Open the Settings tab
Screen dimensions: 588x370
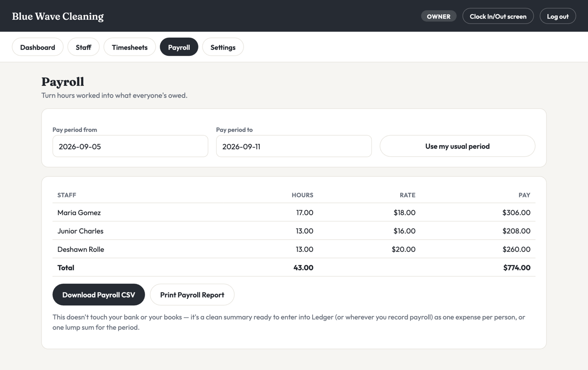pyautogui.click(x=223, y=47)
